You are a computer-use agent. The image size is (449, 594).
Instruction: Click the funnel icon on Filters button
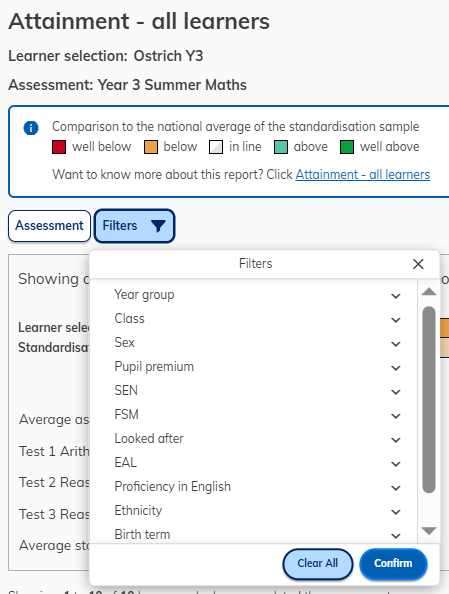tap(158, 226)
